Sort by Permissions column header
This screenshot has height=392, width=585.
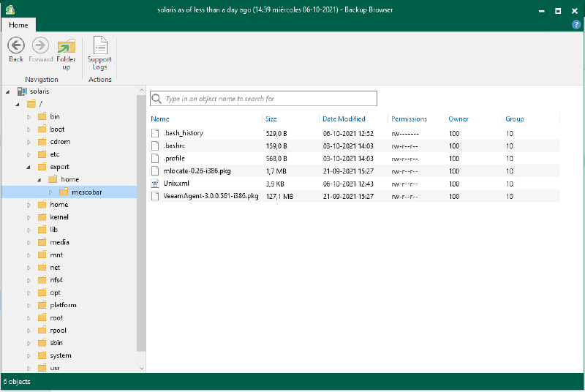tap(409, 119)
